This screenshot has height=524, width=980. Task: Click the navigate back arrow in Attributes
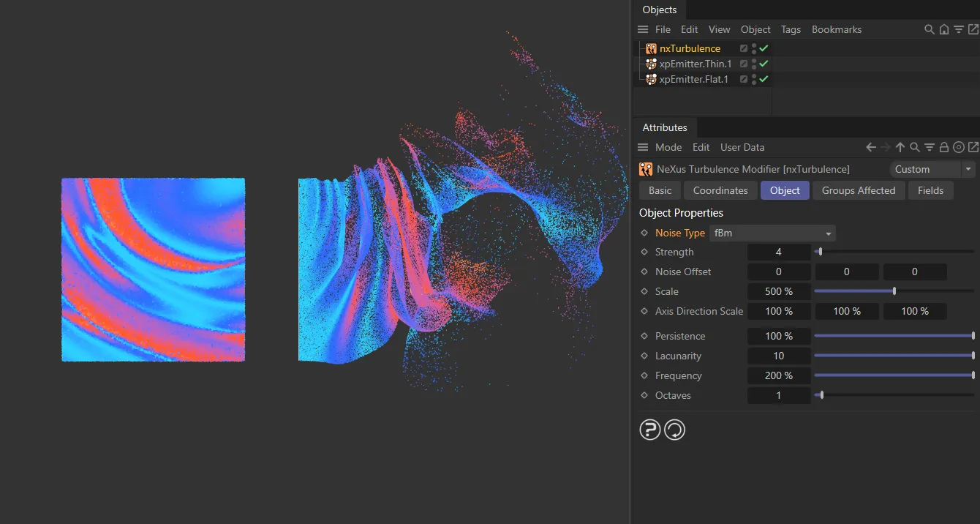(x=870, y=147)
